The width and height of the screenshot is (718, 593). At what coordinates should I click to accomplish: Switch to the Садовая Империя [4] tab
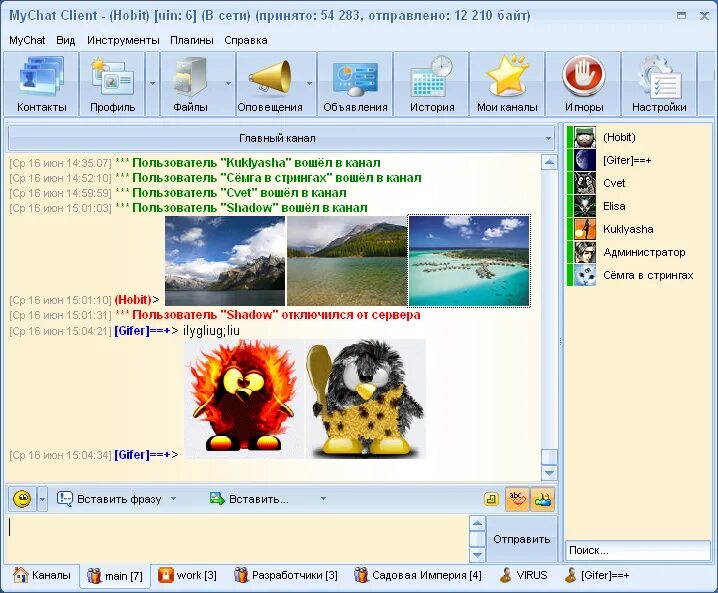pos(417,575)
